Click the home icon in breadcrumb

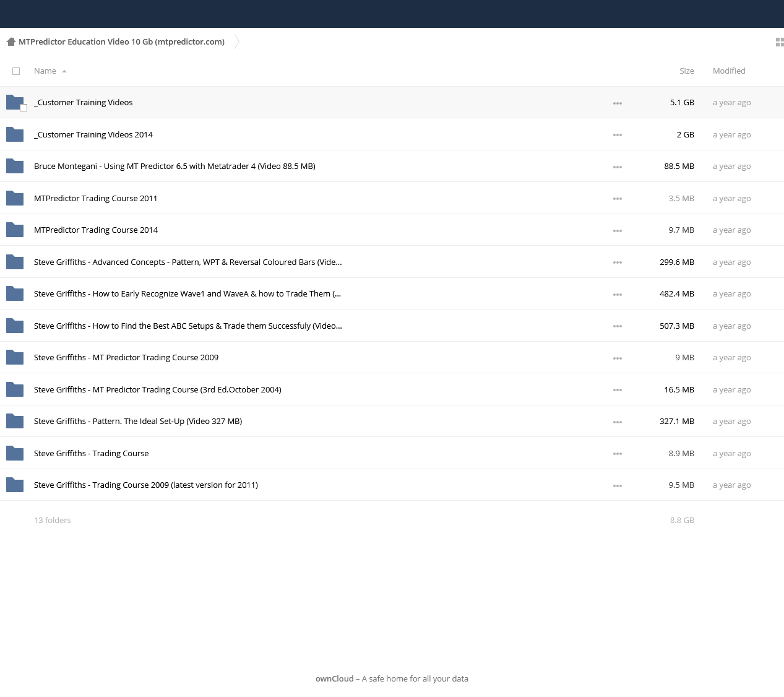11,42
